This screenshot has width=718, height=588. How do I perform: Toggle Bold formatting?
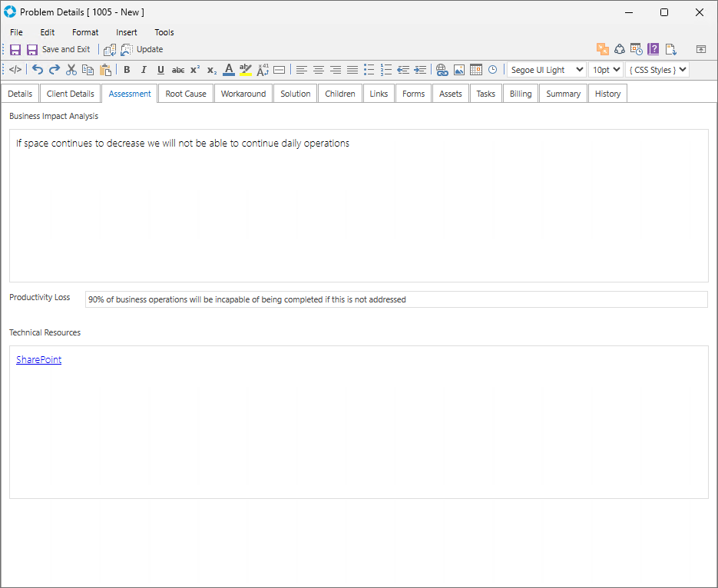pos(127,70)
